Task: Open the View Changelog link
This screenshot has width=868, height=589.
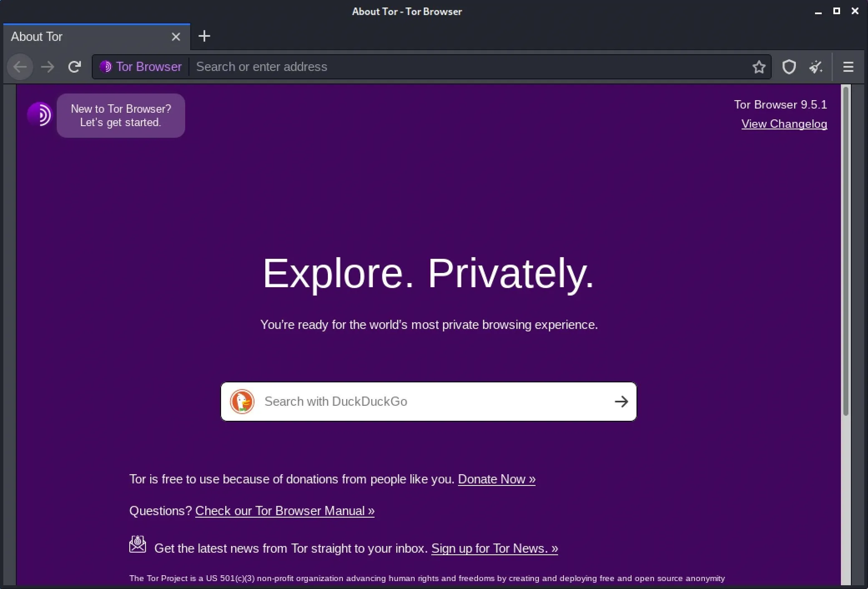Action: coord(784,124)
